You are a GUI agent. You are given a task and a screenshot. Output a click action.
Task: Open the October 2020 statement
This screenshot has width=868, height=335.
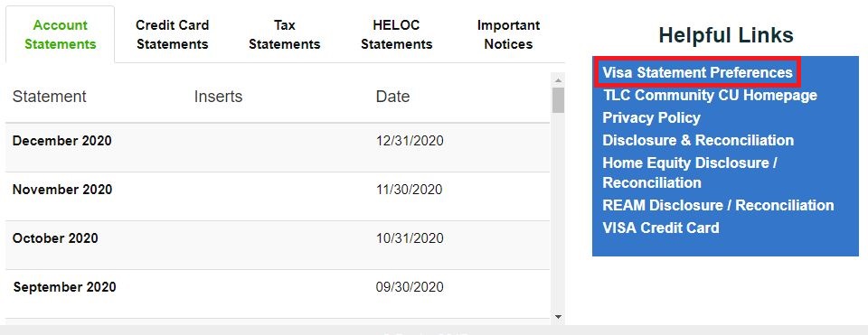[55, 238]
